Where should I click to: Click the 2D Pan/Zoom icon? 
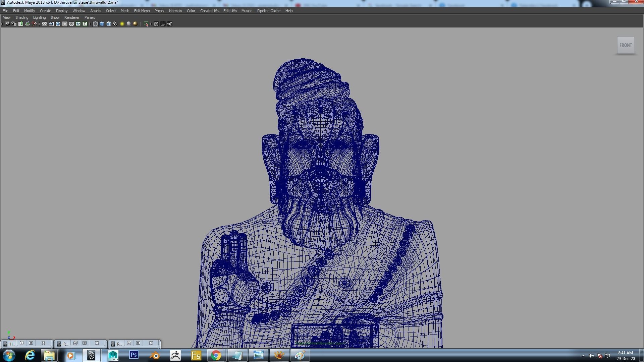[x=34, y=24]
